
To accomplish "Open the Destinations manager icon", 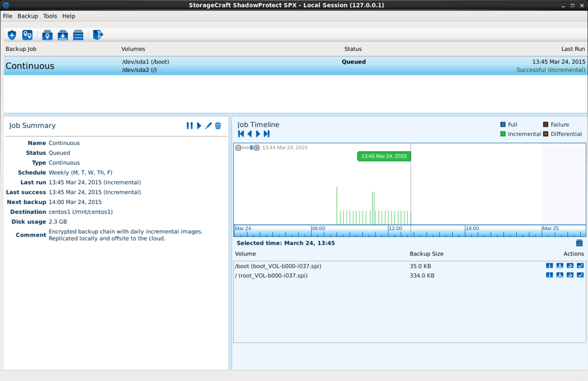I will coord(27,35).
